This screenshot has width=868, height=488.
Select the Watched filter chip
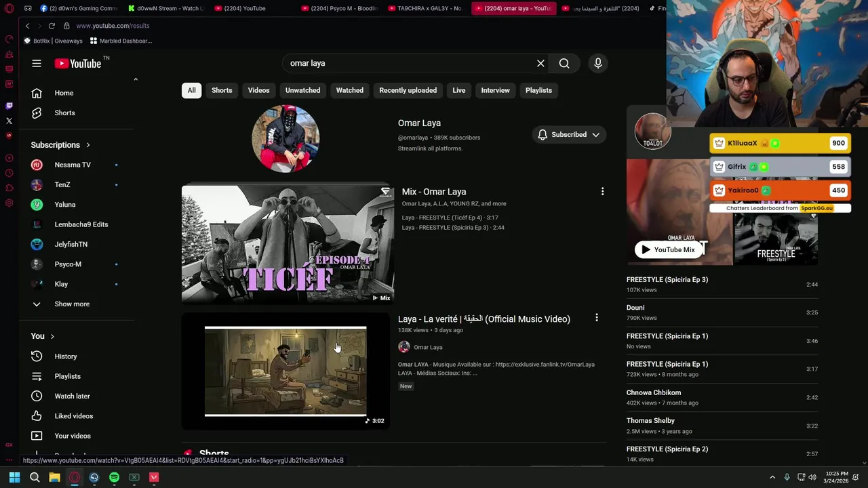(350, 90)
